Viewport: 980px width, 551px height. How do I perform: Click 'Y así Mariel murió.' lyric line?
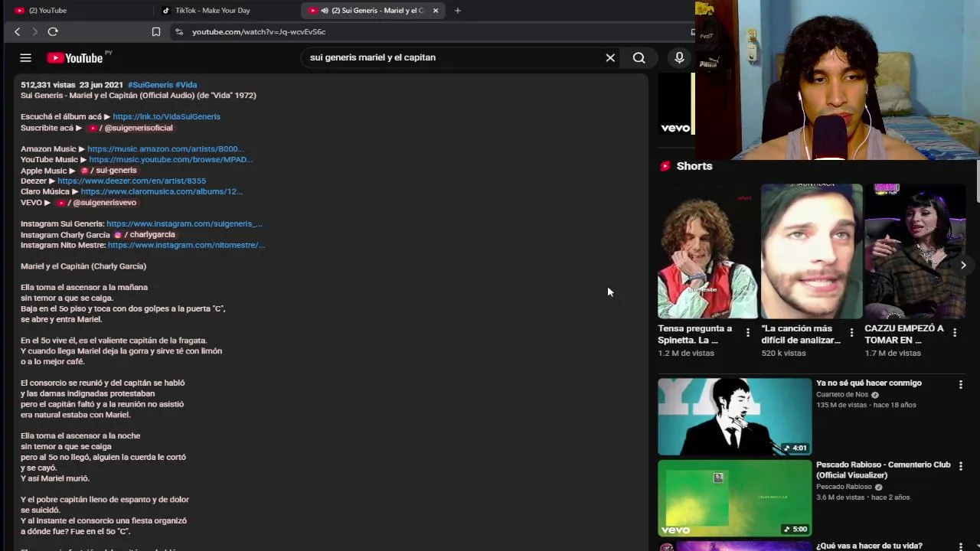click(x=55, y=478)
